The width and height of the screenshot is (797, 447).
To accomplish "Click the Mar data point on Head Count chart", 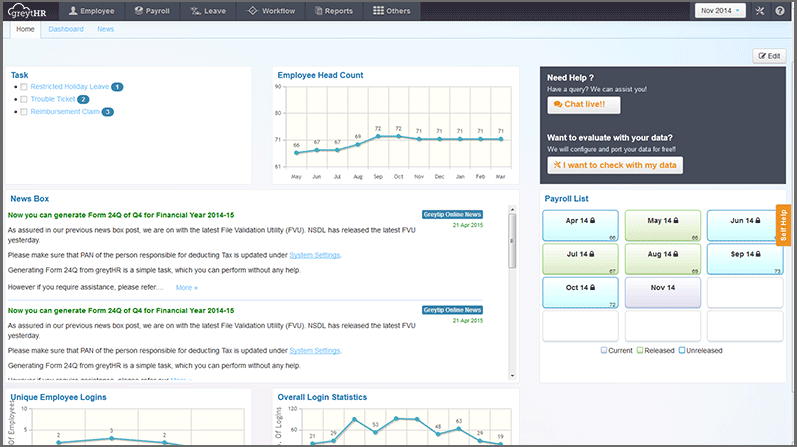I will point(501,139).
